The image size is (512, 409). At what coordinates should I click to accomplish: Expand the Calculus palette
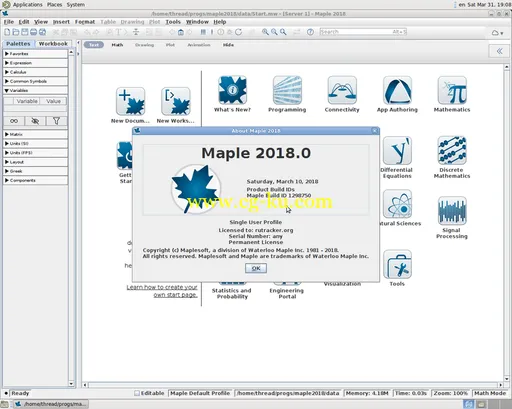coord(35,72)
